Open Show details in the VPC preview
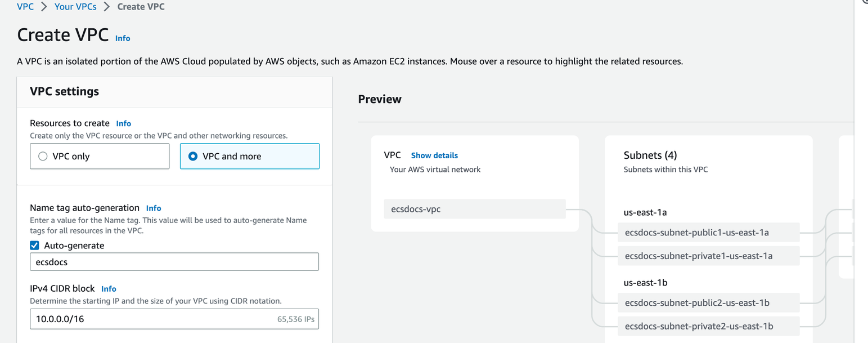This screenshot has width=868, height=343. coord(434,155)
